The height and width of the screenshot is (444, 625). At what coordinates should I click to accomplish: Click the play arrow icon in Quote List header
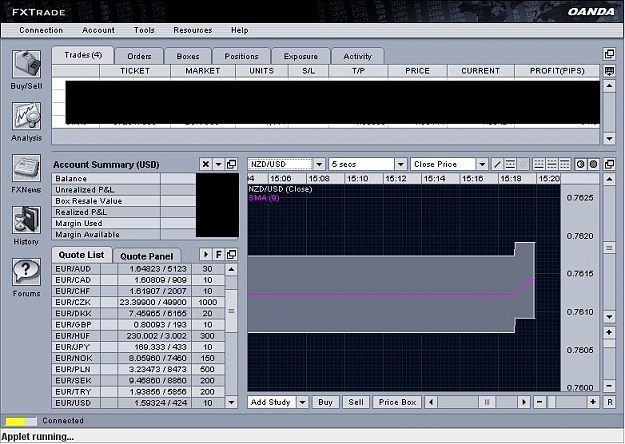206,254
